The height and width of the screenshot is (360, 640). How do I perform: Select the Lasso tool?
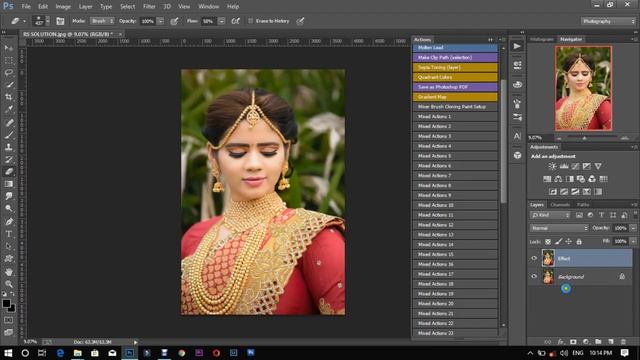coord(9,73)
